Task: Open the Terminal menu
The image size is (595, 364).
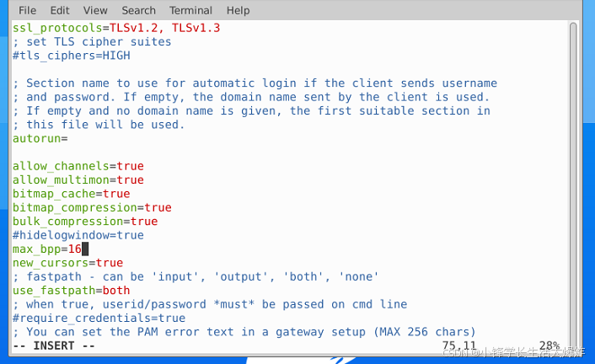Action: pos(190,10)
